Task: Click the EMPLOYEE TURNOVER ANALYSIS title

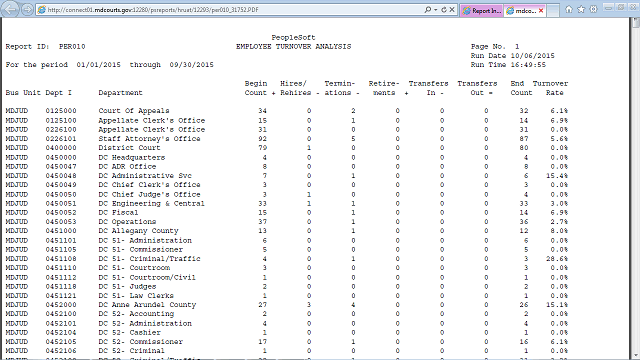Action: [x=293, y=47]
